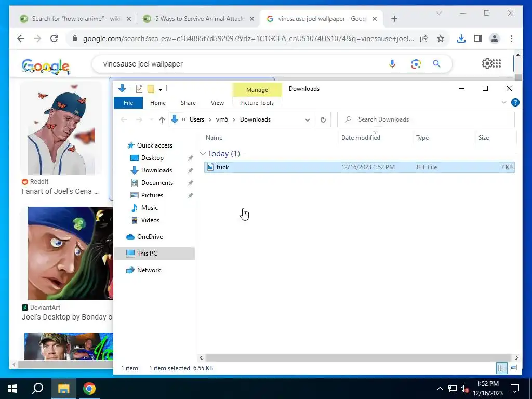532x399 pixels.
Task: Click the Manage contextual tab
Action: pyautogui.click(x=257, y=89)
